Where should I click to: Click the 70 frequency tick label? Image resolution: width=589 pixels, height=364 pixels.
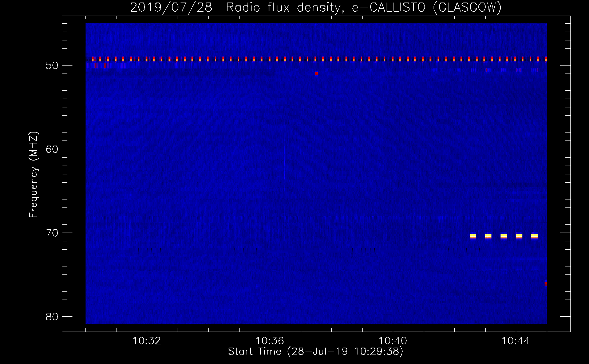point(52,233)
